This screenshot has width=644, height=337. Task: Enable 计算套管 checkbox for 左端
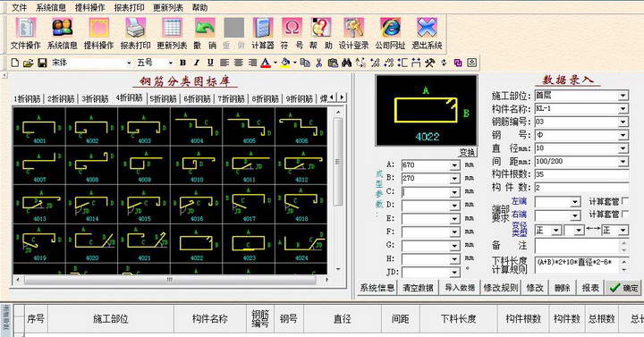tap(625, 201)
